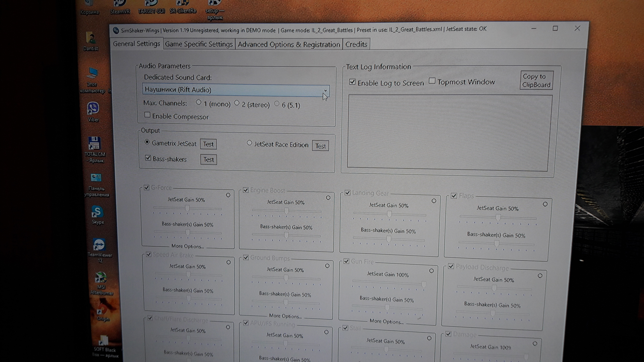Launch Viber from the desktop
This screenshot has width=644, height=362.
(x=93, y=112)
